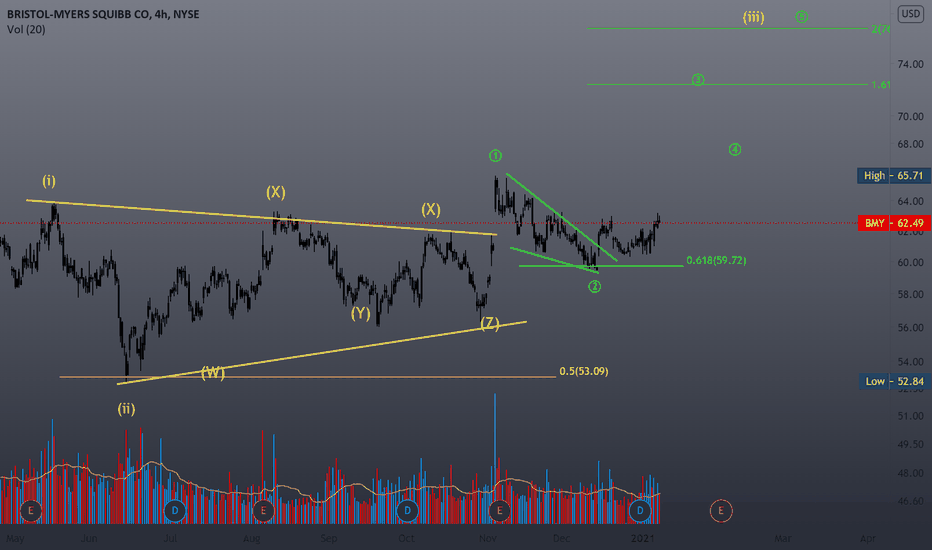Image resolution: width=932 pixels, height=550 pixels.
Task: Select the (X) label above the August peak
Action: point(276,191)
